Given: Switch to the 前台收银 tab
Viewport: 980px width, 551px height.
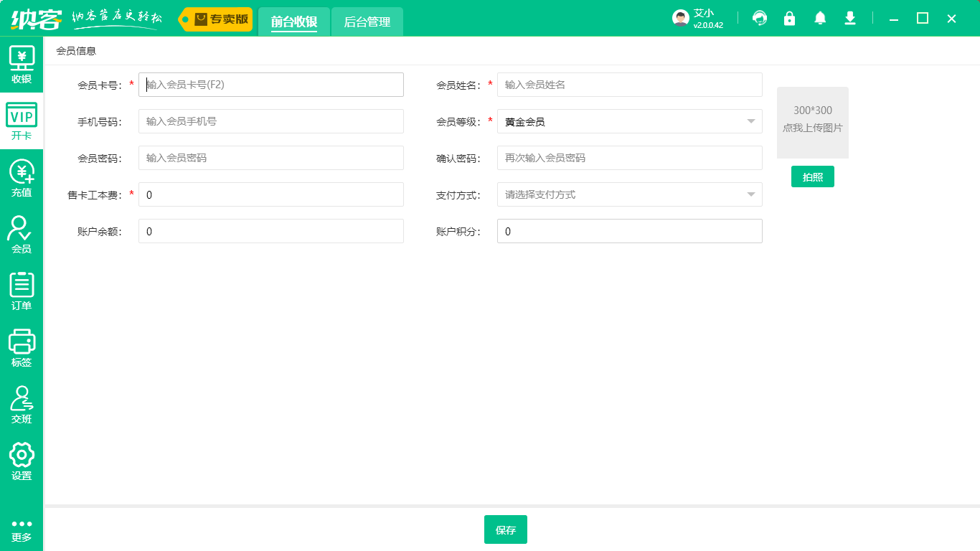Looking at the screenshot, I should tap(294, 22).
